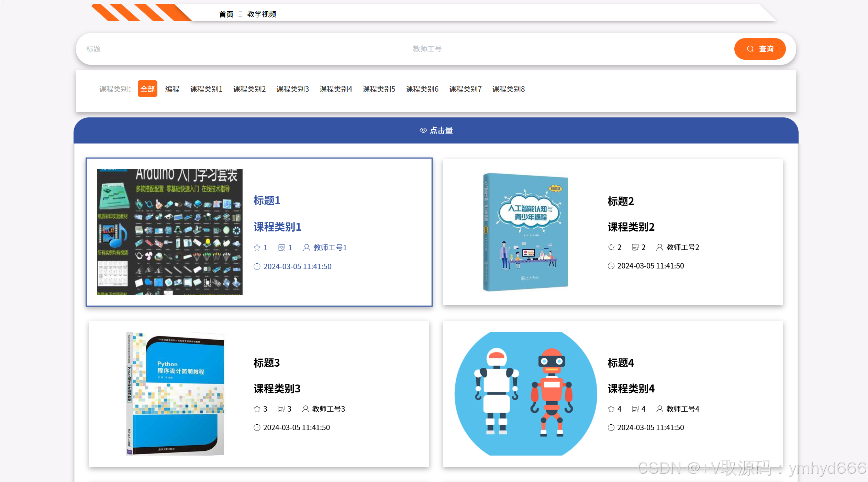
Task: Click the comment icon on 标题3 card
Action: tap(281, 409)
